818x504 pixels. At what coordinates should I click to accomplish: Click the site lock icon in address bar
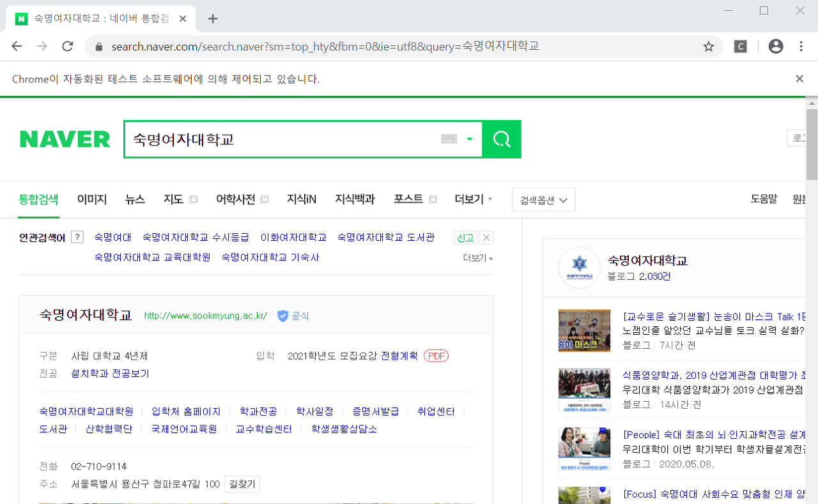pyautogui.click(x=98, y=47)
